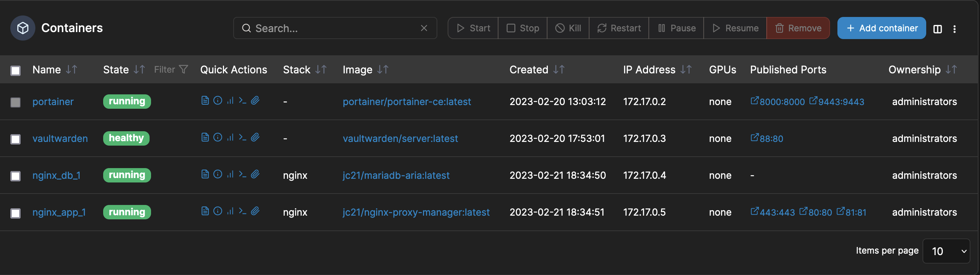Open stats icon for nginx_db_1 container
980x275 pixels.
click(230, 174)
